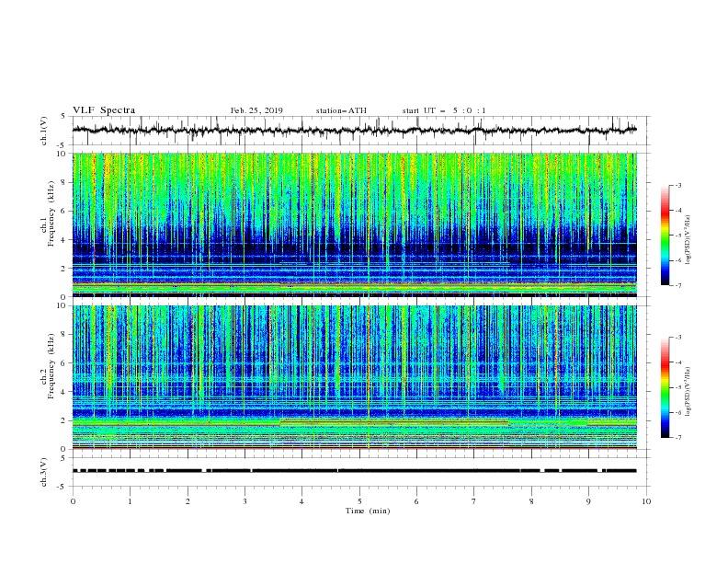Image resolution: width=728 pixels, height=563 pixels.
Task: Click time-axis tick label "10"
Action: 646,501
